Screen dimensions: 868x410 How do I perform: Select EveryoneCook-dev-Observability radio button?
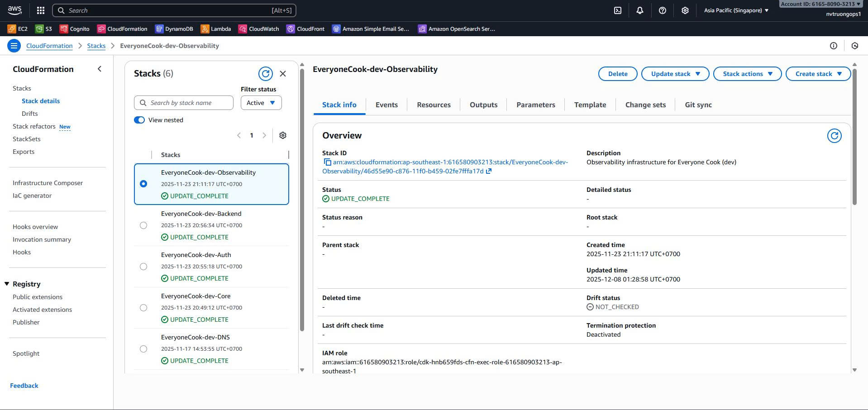[x=143, y=184]
